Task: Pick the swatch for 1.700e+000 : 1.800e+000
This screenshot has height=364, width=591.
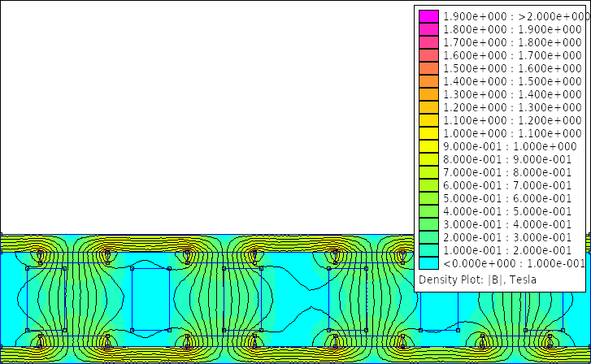Action: (x=428, y=42)
